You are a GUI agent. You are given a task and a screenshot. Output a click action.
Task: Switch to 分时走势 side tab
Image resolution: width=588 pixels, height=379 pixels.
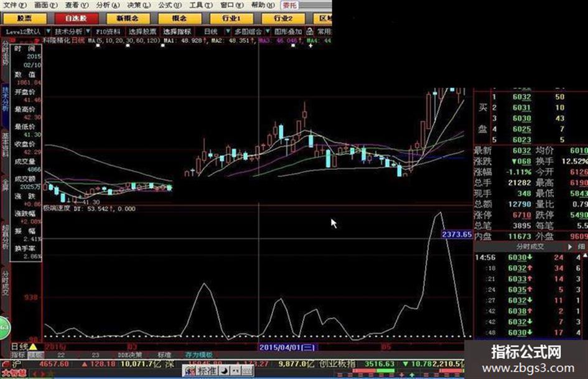click(5, 53)
